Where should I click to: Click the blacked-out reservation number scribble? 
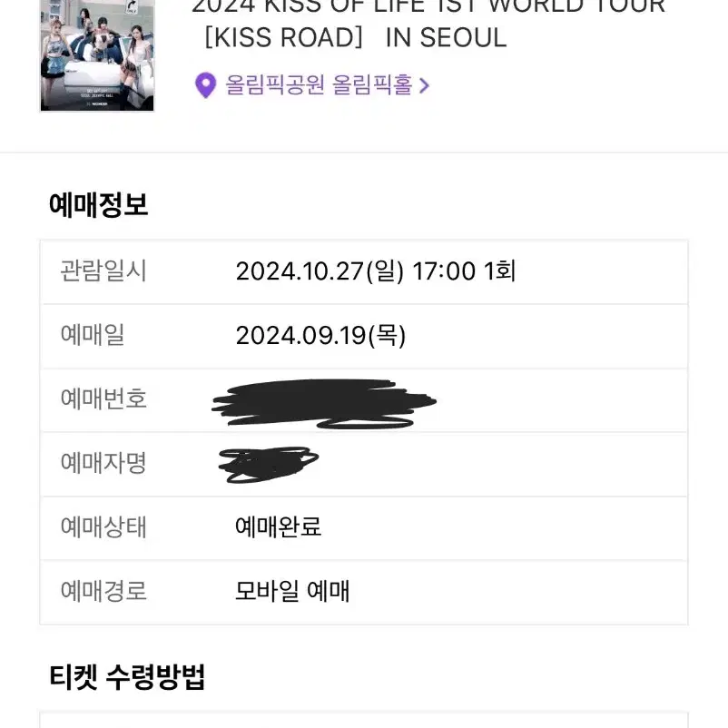pyautogui.click(x=324, y=403)
